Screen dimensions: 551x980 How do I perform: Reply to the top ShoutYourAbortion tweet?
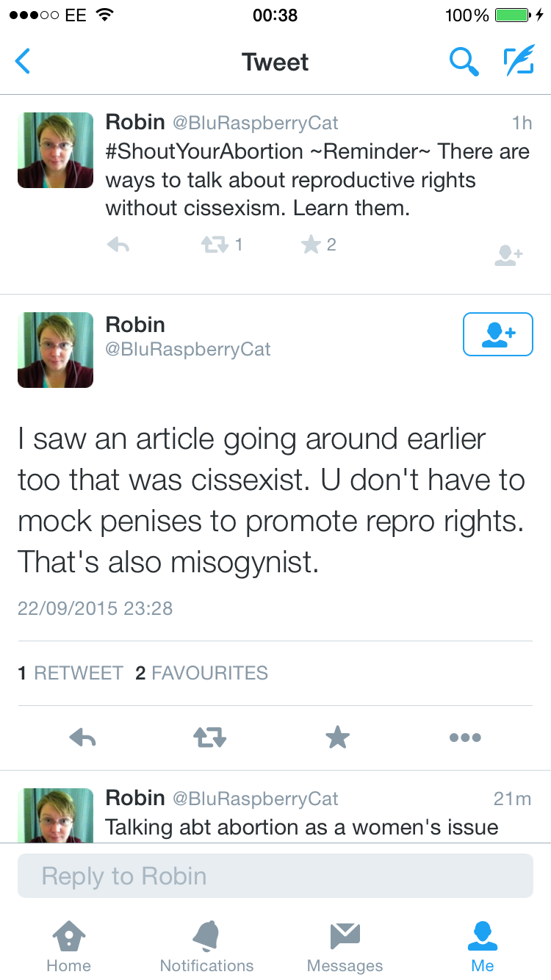coord(118,245)
